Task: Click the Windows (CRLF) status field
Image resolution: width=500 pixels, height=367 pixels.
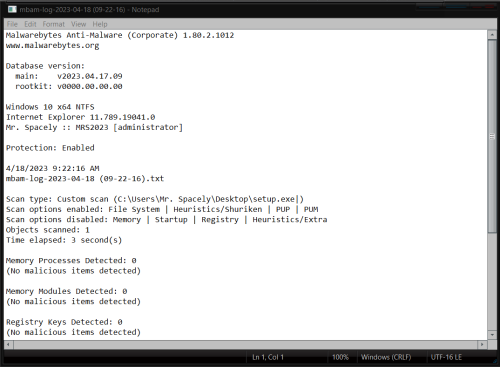Action: click(x=386, y=357)
